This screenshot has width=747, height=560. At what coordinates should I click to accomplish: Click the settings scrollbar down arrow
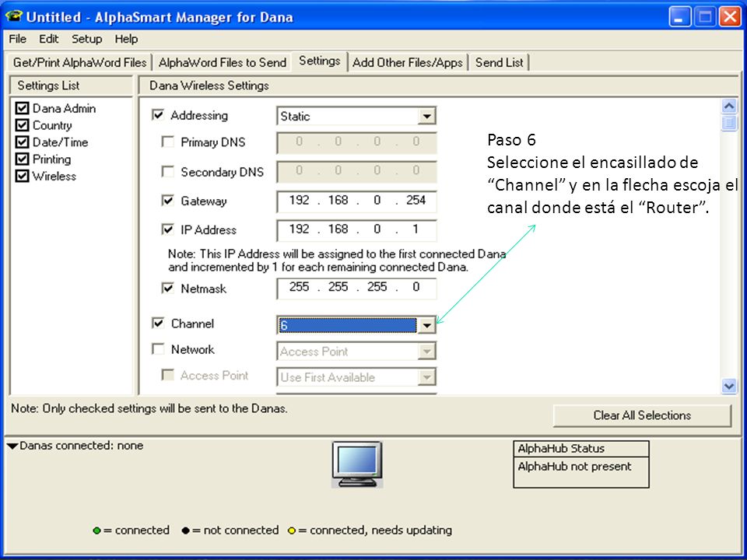click(729, 386)
